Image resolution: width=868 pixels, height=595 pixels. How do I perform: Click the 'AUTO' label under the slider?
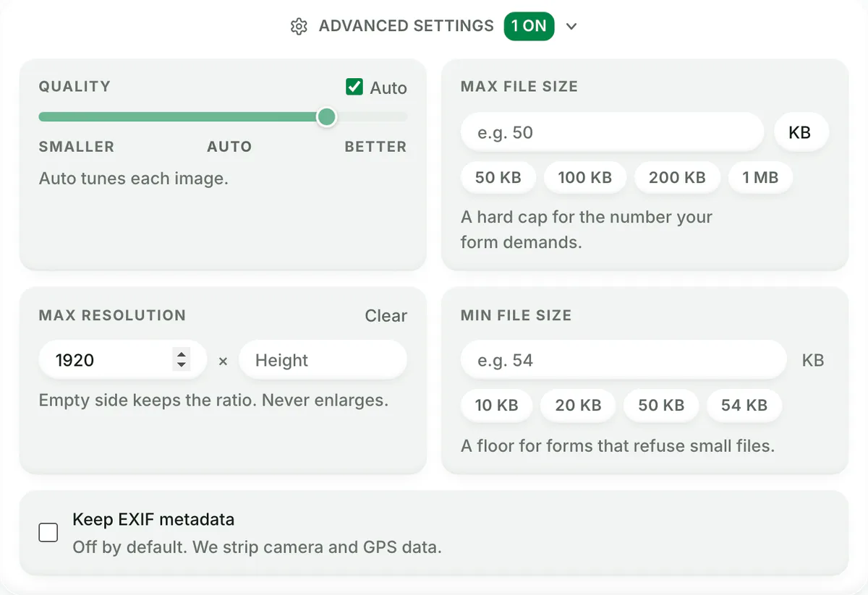[229, 147]
